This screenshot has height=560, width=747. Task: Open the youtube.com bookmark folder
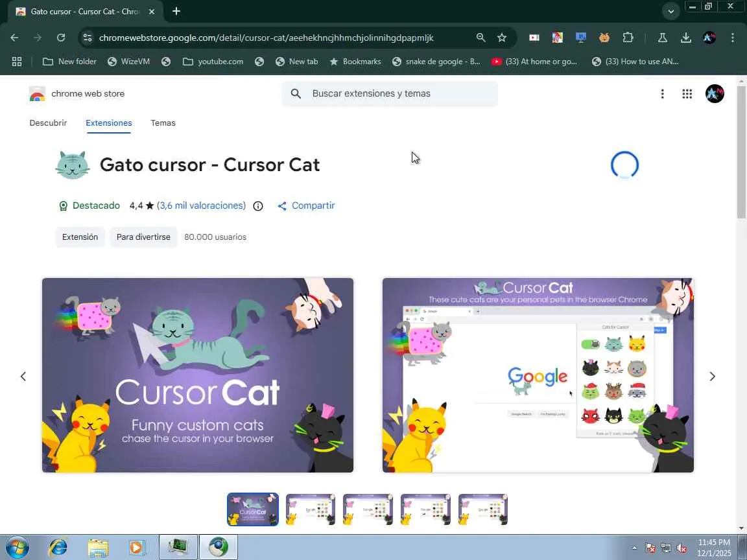click(x=213, y=62)
